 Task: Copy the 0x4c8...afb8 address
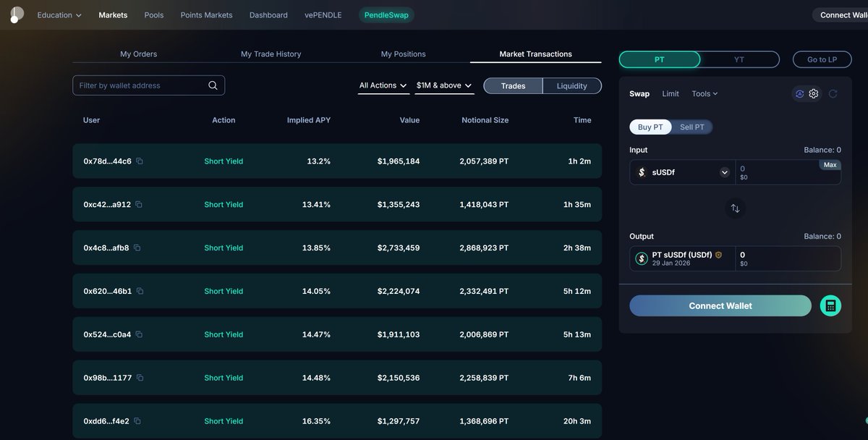[x=137, y=248]
